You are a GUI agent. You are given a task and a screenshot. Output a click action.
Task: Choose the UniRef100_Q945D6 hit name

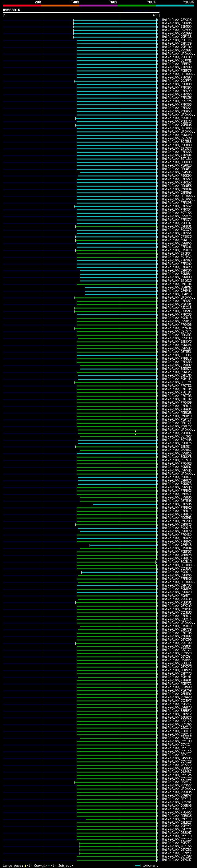tap(177, 172)
